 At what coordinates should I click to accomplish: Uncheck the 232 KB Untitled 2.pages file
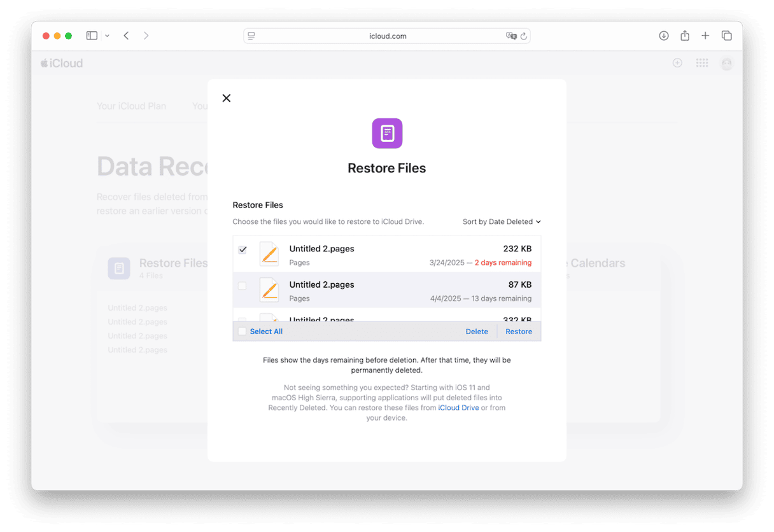click(x=243, y=250)
